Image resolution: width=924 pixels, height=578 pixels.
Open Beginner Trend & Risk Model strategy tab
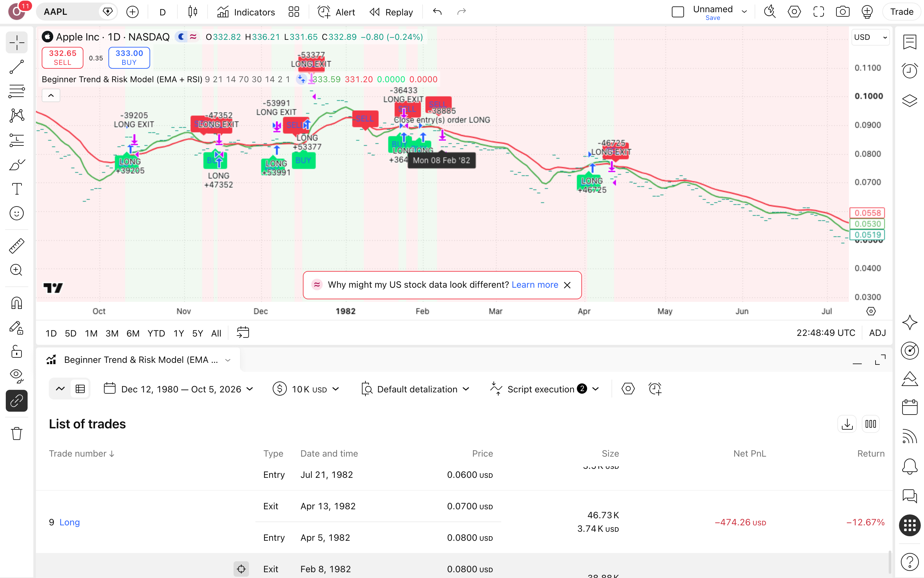138,360
